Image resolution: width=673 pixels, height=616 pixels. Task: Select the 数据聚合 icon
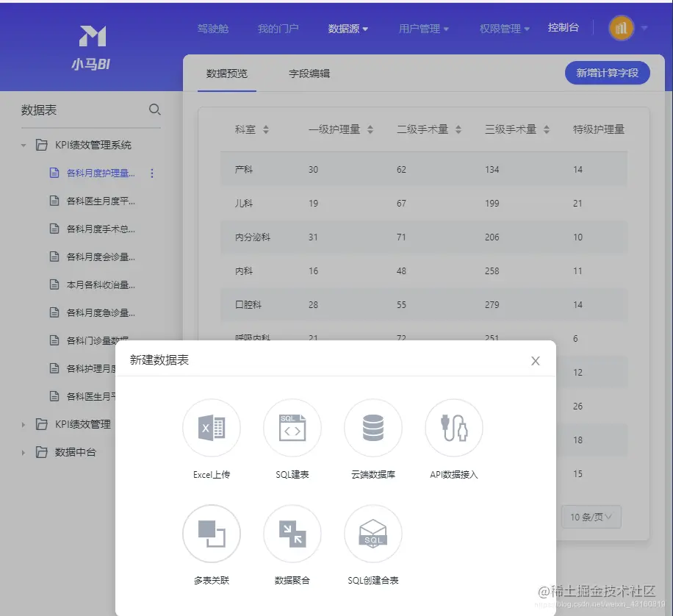[292, 534]
